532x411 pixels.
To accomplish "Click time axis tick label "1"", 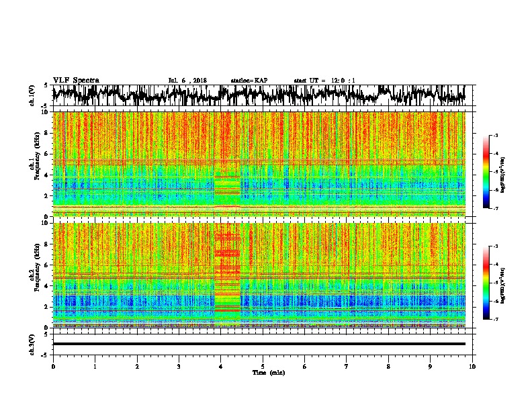I will pos(95,367).
